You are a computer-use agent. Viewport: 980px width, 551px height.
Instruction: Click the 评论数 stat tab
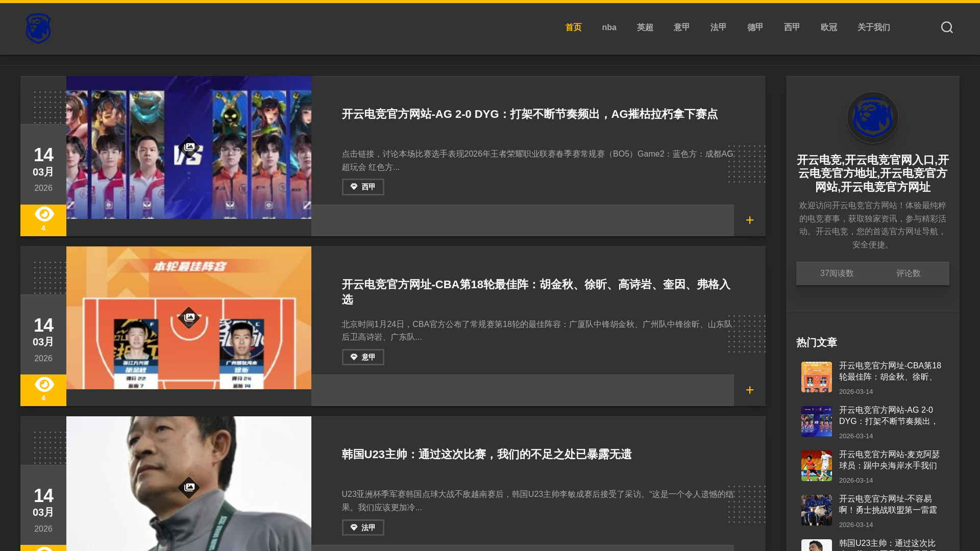908,273
